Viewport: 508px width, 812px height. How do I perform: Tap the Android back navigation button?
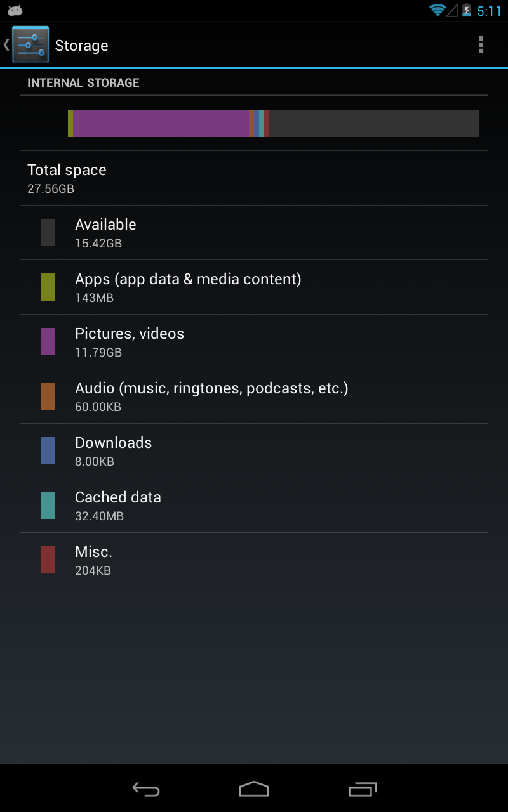point(146,789)
